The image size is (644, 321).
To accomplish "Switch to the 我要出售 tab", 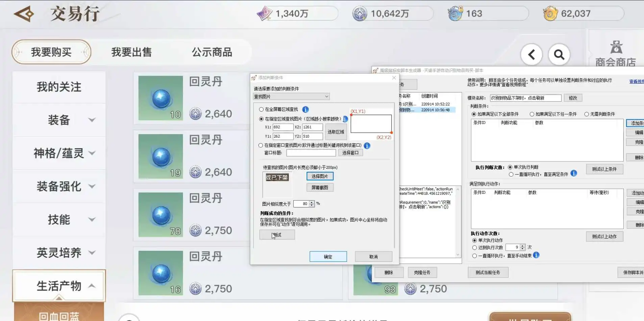I will pyautogui.click(x=131, y=52).
